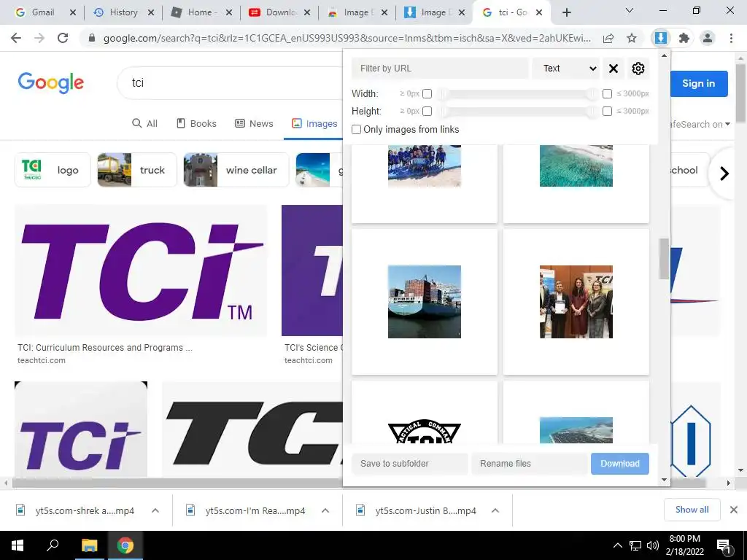747x560 pixels.
Task: Select the Images search tab
Action: pos(314,124)
